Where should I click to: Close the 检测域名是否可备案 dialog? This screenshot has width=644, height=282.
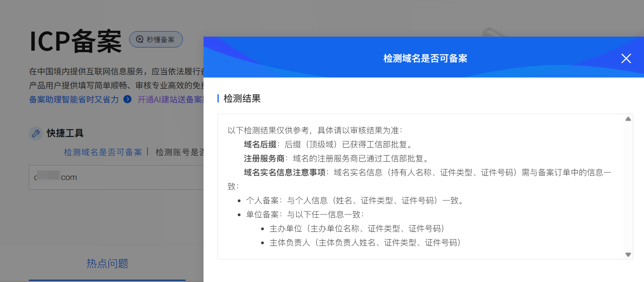click(x=626, y=58)
